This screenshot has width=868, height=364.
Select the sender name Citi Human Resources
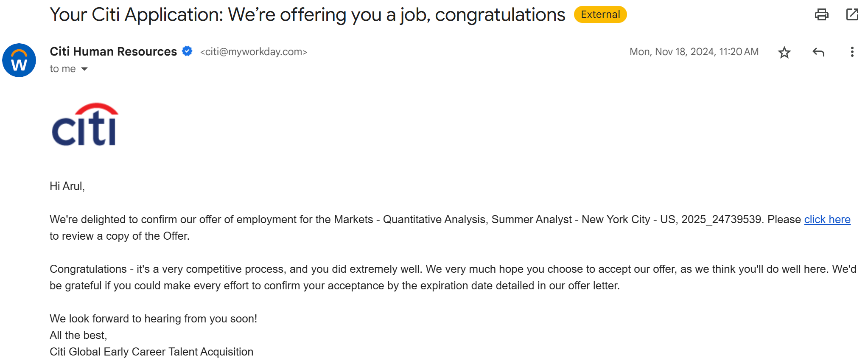[x=113, y=51]
